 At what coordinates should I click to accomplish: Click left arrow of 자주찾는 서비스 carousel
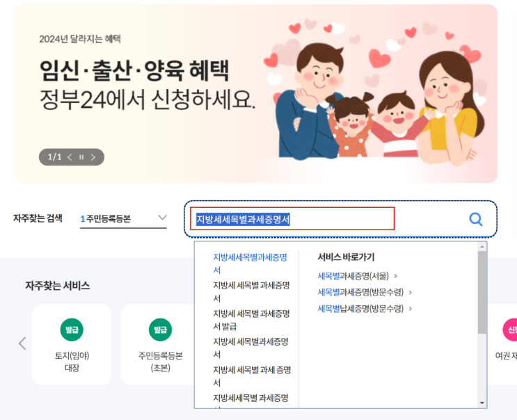[x=22, y=344]
